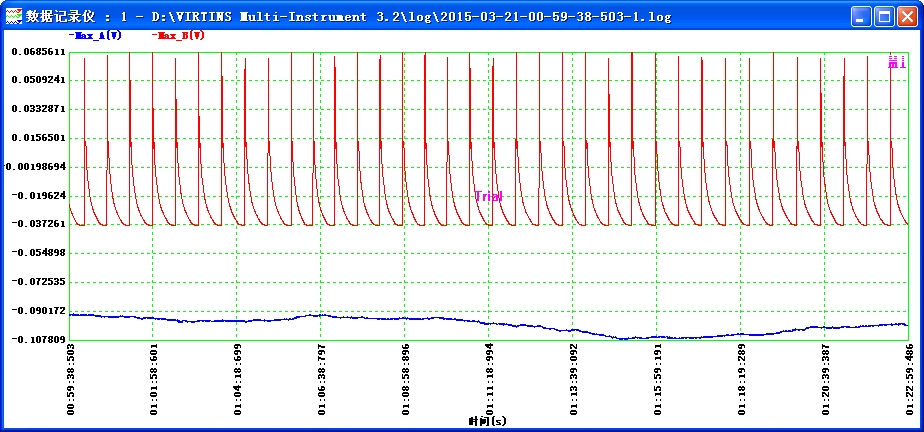Screen dimensions: 924x432
Task: Click the time label 01:01:58:601
Action: pos(154,380)
